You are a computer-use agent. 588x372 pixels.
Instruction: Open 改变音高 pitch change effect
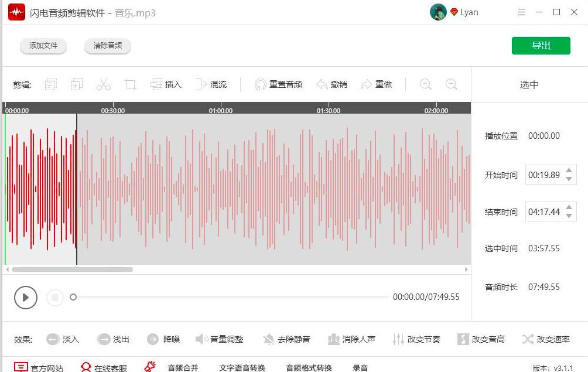point(481,339)
